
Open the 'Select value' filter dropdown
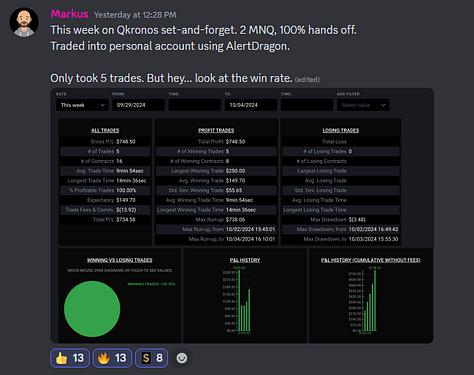click(x=363, y=105)
